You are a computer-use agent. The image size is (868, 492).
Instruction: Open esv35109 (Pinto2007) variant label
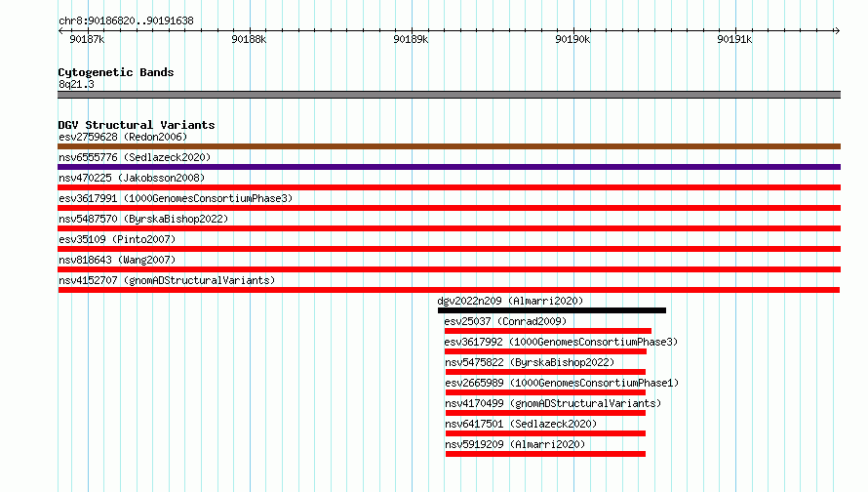(117, 239)
